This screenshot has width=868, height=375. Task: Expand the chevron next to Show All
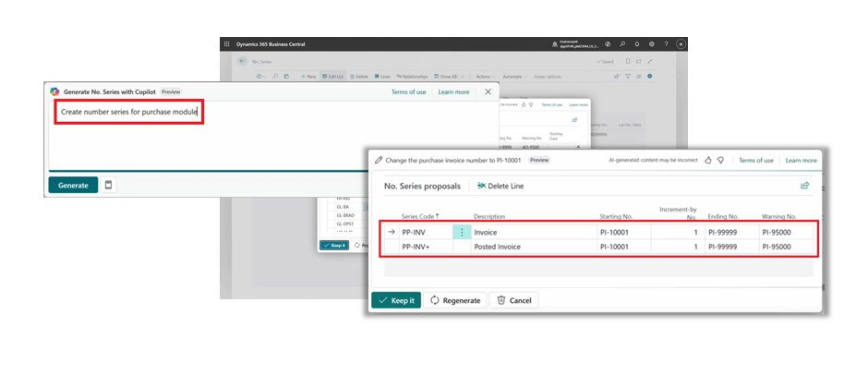tap(462, 77)
